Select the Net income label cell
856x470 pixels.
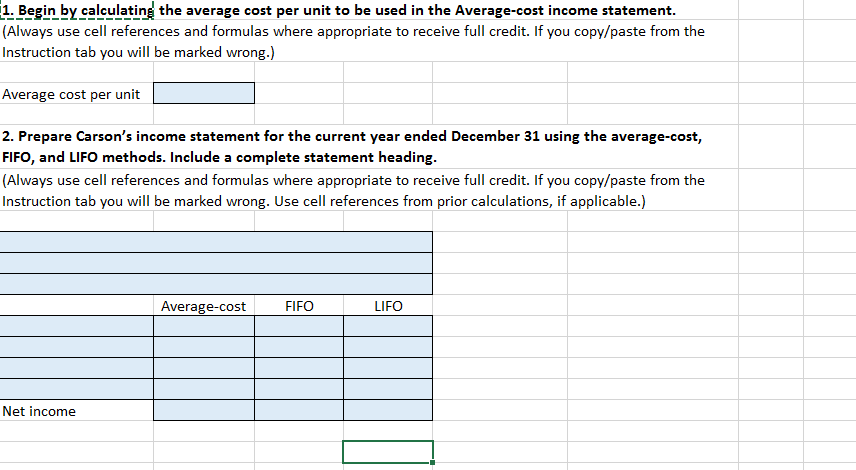pos(76,410)
